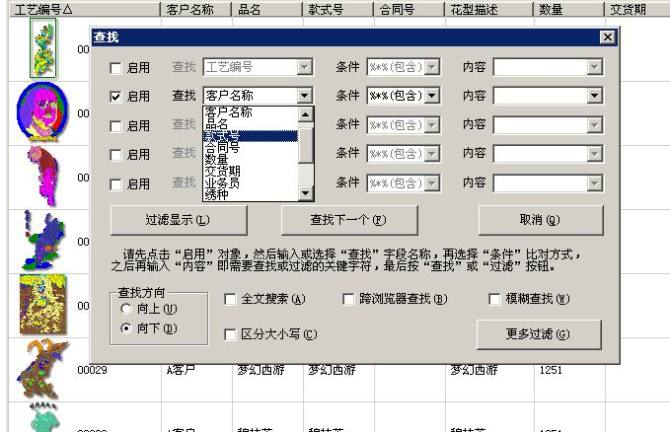
Task: Click the pattern thumbnail in row 00029
Action: 40,370
